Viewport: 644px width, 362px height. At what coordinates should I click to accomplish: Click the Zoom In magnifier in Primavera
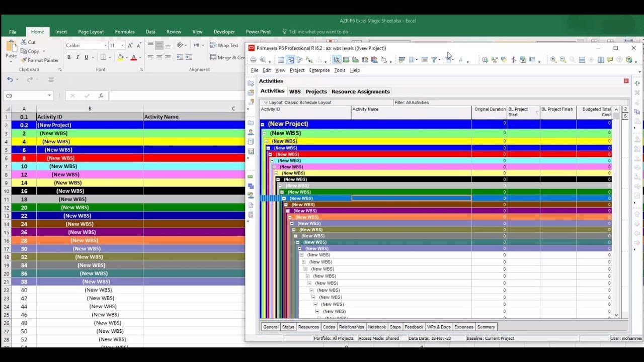[x=553, y=60]
